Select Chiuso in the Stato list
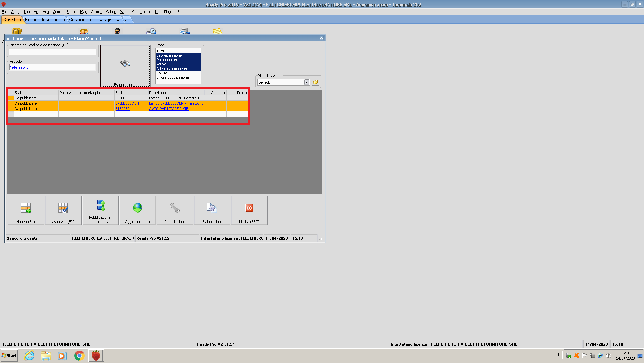The image size is (644, 364). click(178, 73)
